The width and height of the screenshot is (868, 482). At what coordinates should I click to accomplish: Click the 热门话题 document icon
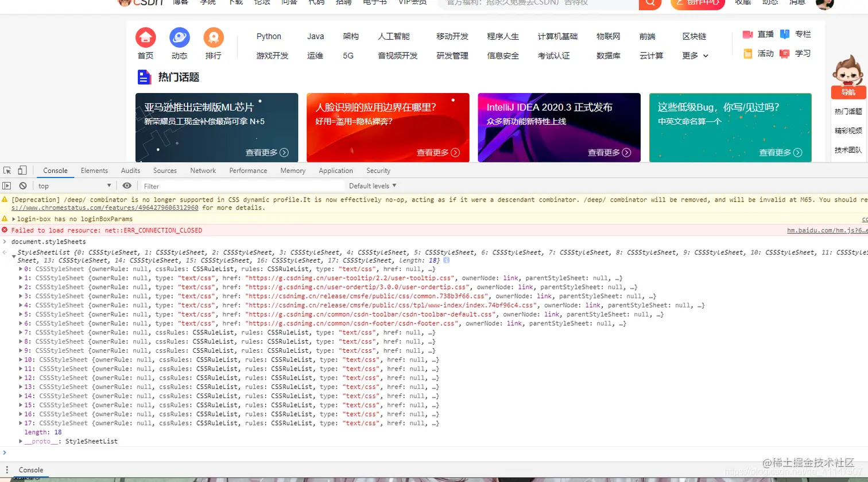(144, 77)
